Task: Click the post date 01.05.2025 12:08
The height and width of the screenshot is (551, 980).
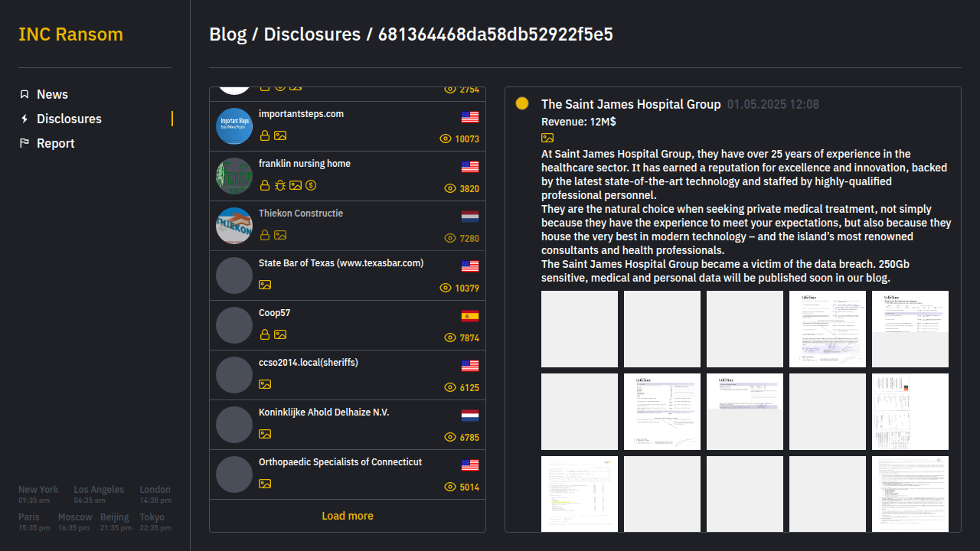Action: click(x=773, y=104)
